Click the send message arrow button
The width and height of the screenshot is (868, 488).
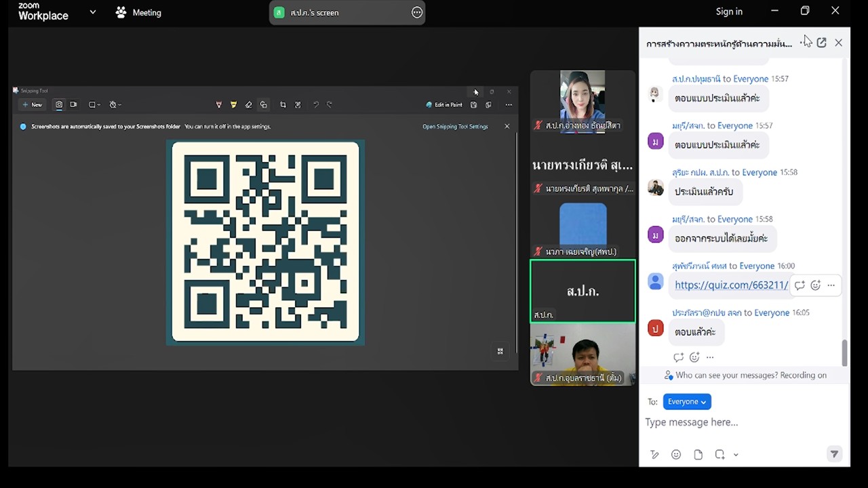pos(834,454)
